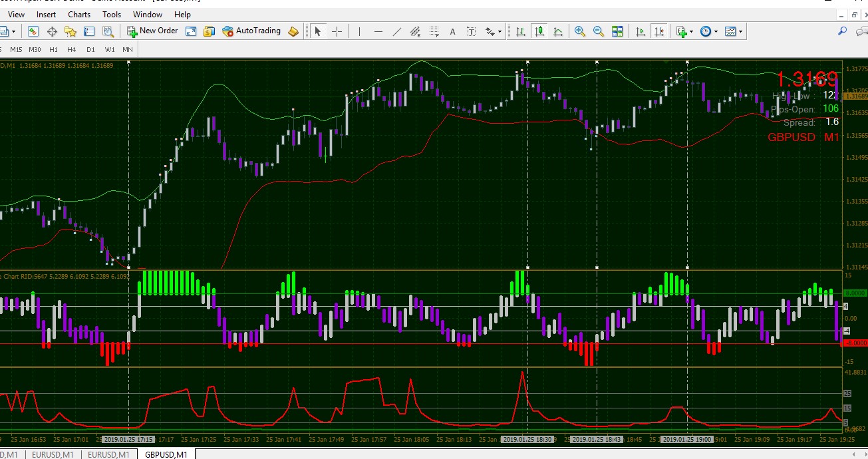Image resolution: width=868 pixels, height=459 pixels.
Task: Select the Draw Horizontal Line tool
Action: 378,31
